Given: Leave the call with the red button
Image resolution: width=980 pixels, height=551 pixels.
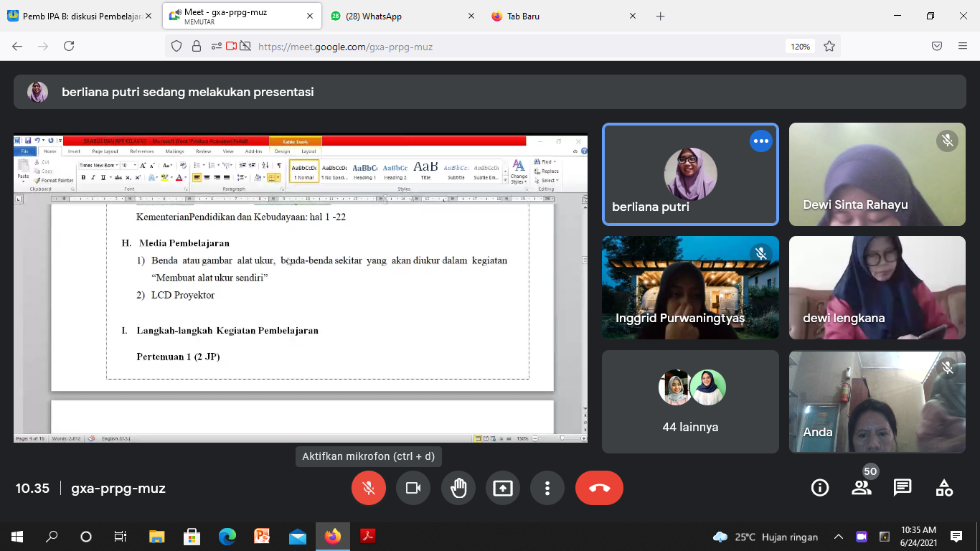Looking at the screenshot, I should click(x=599, y=489).
